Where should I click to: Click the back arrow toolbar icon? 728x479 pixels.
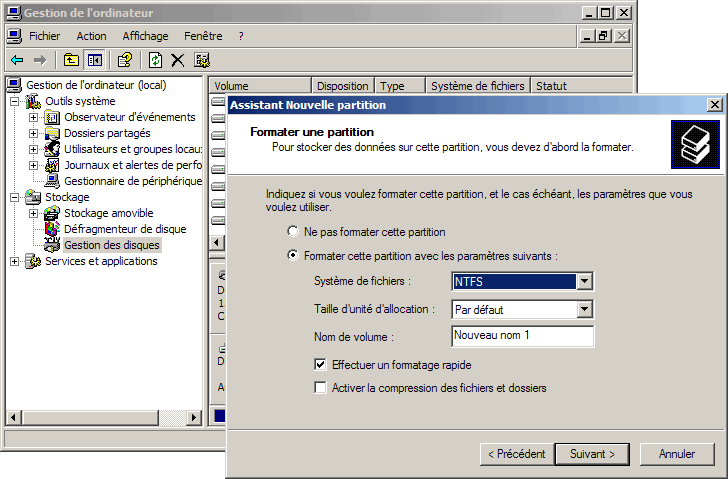point(17,61)
